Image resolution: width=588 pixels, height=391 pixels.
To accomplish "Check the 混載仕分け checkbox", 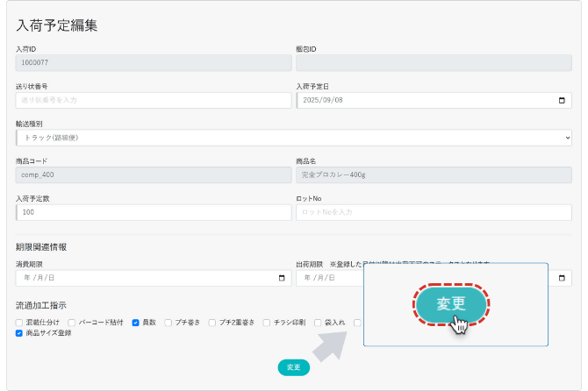I will click(19, 323).
